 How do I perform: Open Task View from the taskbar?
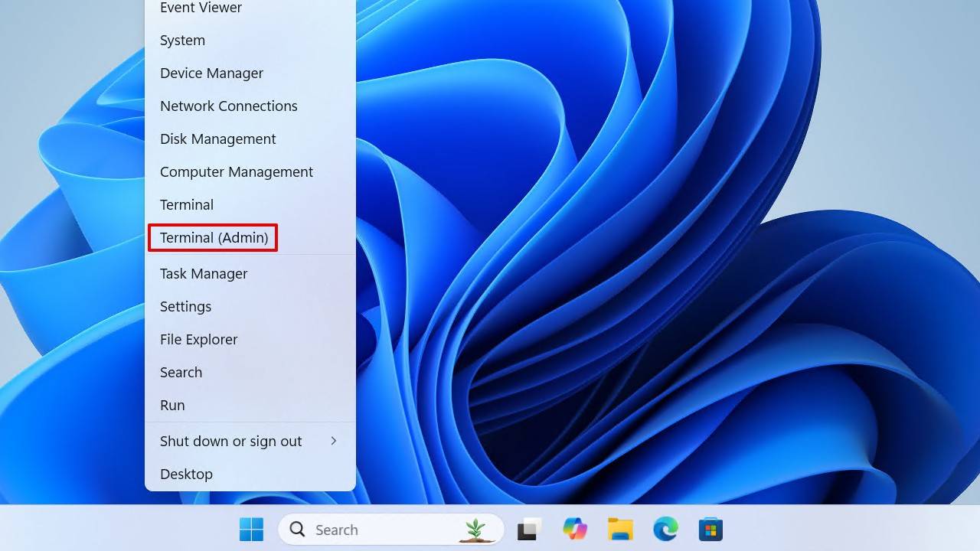(x=529, y=529)
